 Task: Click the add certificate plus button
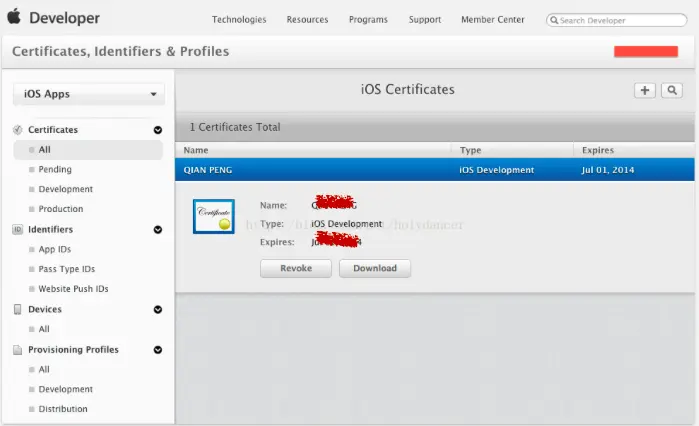(x=645, y=90)
